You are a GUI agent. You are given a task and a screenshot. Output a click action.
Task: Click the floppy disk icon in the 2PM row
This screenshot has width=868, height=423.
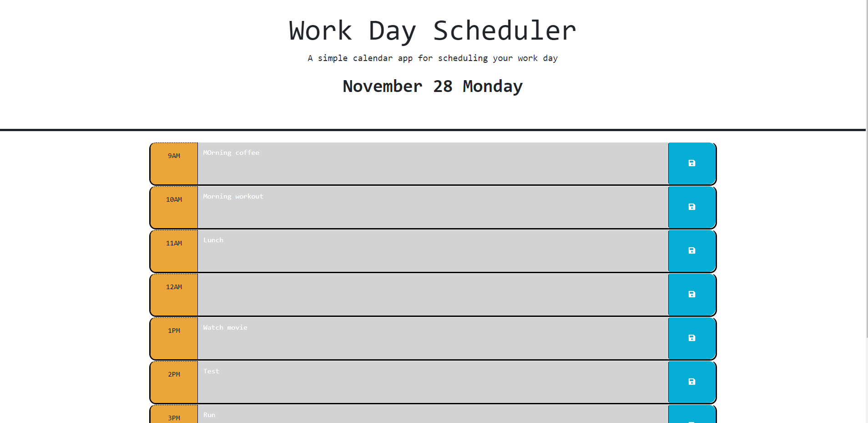691,382
